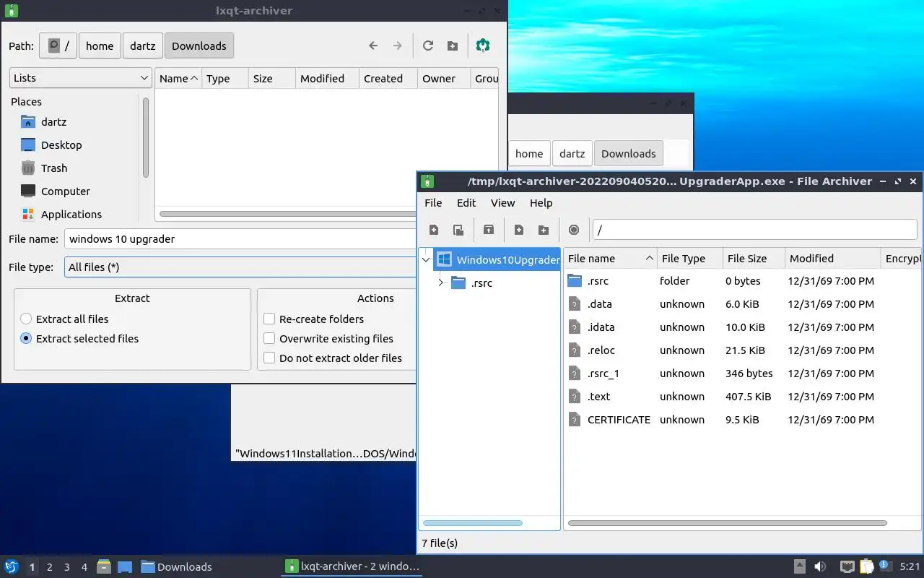The image size is (924, 578).
Task: Go forward using the dialog's right arrow
Action: [x=397, y=46]
